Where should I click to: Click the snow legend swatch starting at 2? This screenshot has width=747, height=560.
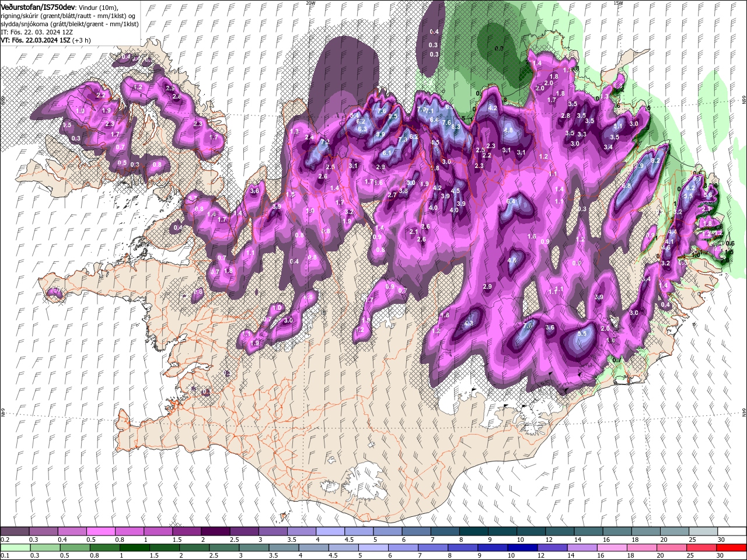coord(215,531)
